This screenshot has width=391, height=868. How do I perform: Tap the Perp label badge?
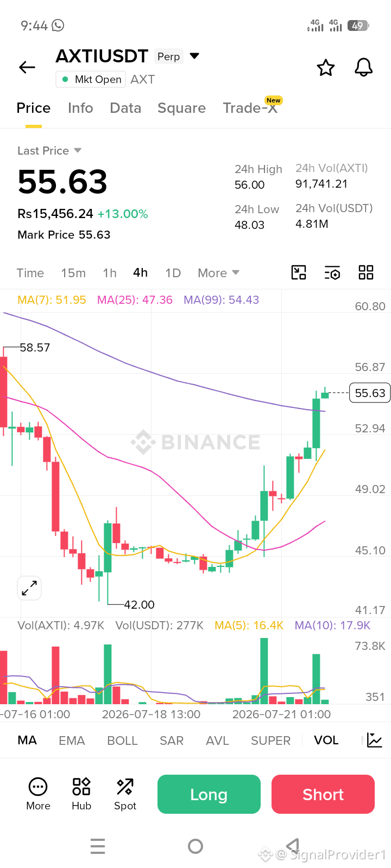tap(169, 56)
